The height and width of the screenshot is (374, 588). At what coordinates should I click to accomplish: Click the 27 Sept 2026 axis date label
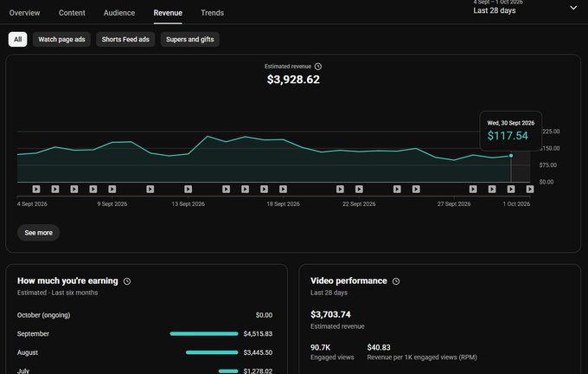[x=454, y=204]
